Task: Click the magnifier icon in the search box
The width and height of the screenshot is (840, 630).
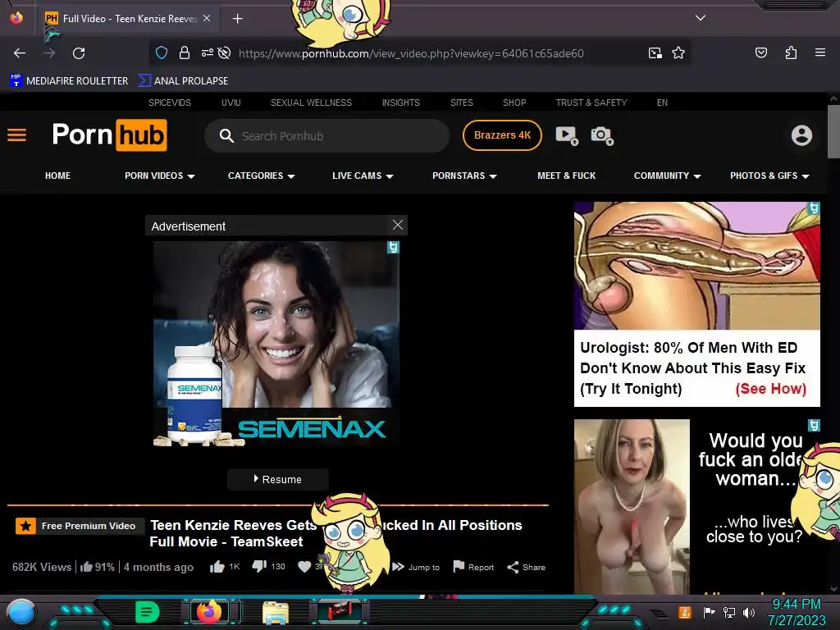Action: (x=226, y=135)
